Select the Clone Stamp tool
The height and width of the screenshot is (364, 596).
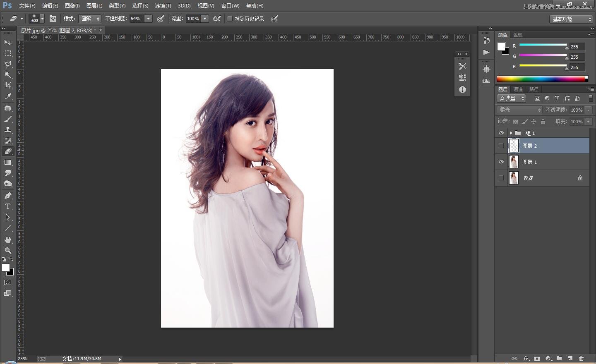pyautogui.click(x=8, y=130)
